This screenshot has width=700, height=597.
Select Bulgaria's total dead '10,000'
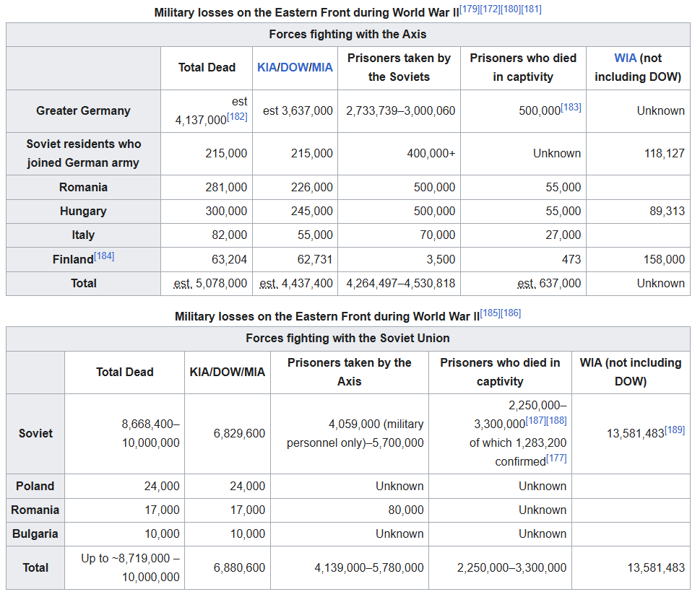[162, 534]
